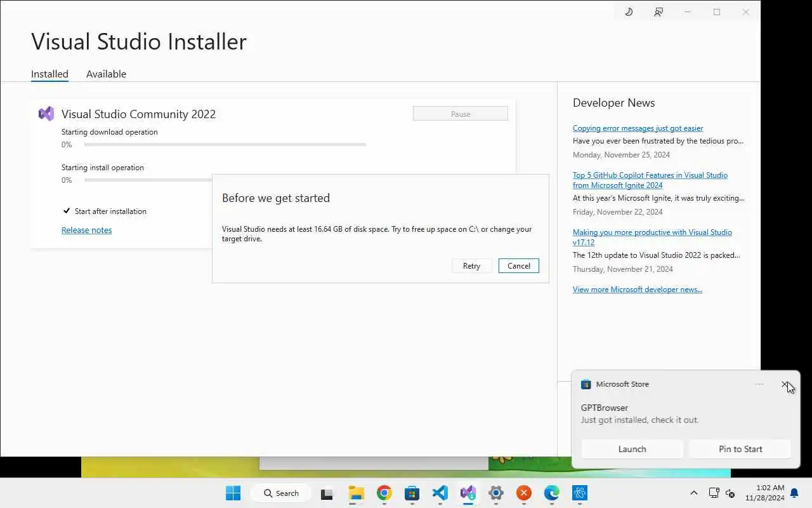Image resolution: width=812 pixels, height=508 pixels.
Task: Click Visual Studio Installer taskbar icon
Action: (468, 493)
